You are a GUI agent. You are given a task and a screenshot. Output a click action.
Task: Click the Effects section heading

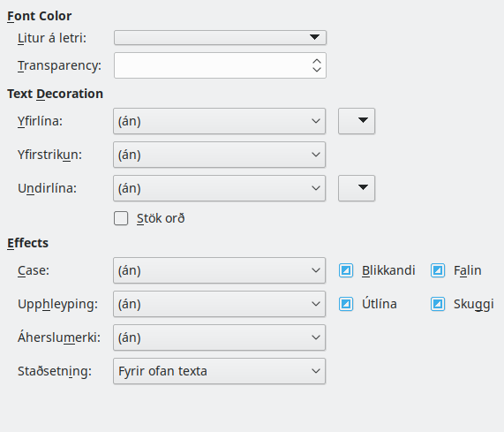coord(27,243)
